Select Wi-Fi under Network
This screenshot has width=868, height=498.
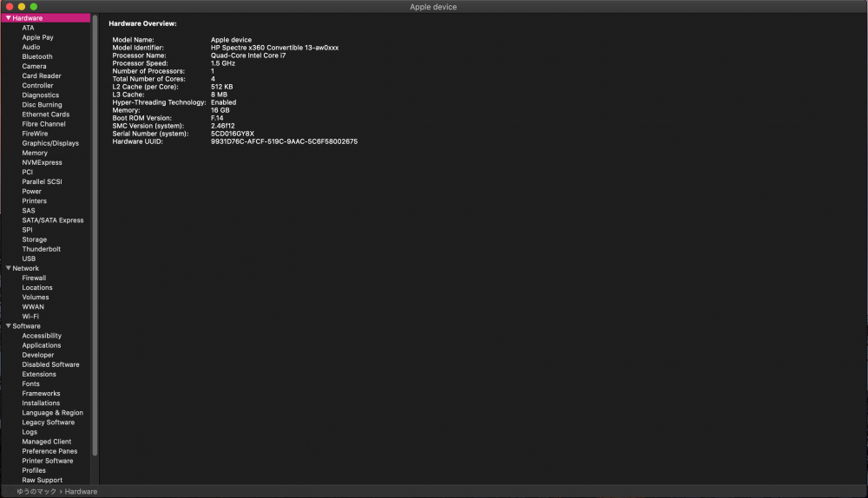pos(30,317)
